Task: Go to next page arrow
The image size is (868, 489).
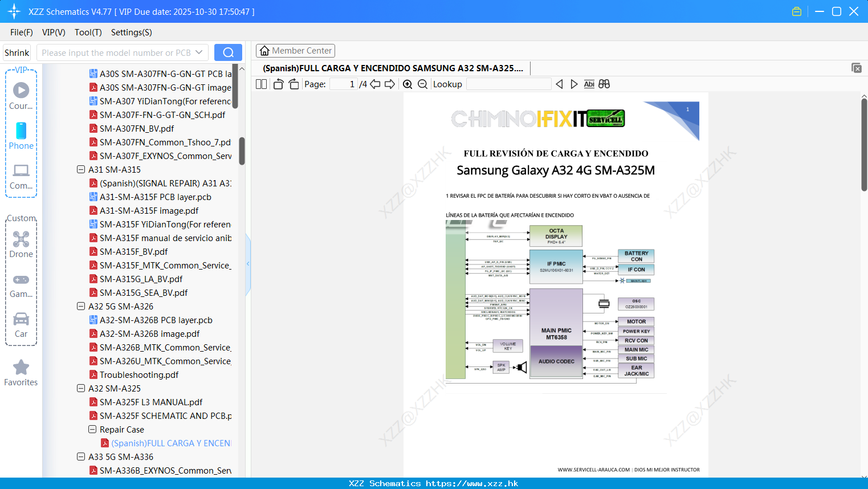Action: coord(390,84)
